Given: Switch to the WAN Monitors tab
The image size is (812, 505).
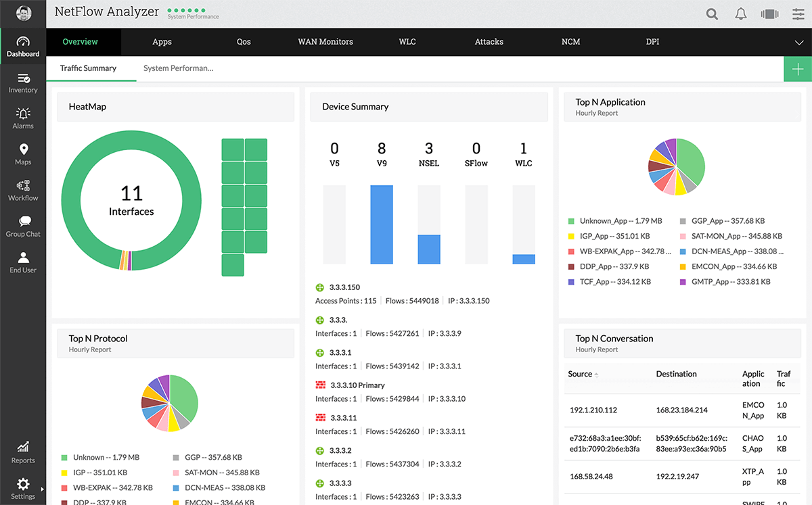Looking at the screenshot, I should coord(325,42).
